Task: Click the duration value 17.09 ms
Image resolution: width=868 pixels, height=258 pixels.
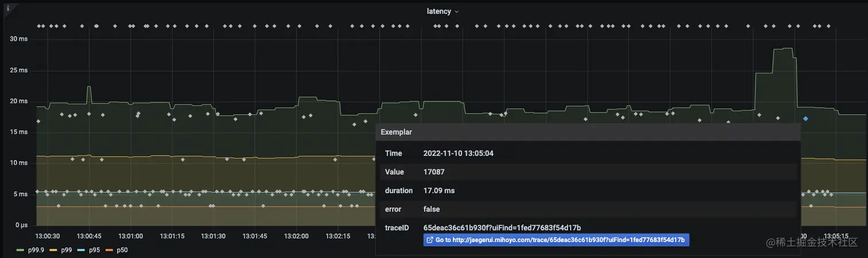Action: tap(439, 190)
